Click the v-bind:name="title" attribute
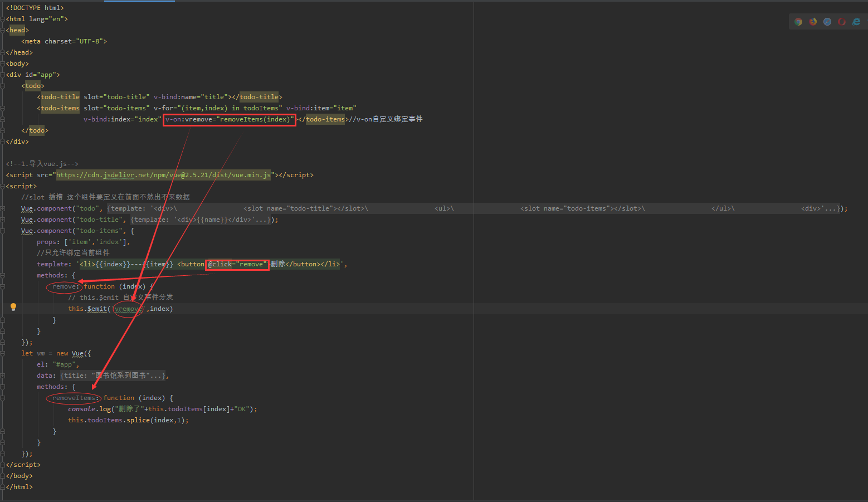Image resolution: width=868 pixels, height=502 pixels. (x=192, y=97)
